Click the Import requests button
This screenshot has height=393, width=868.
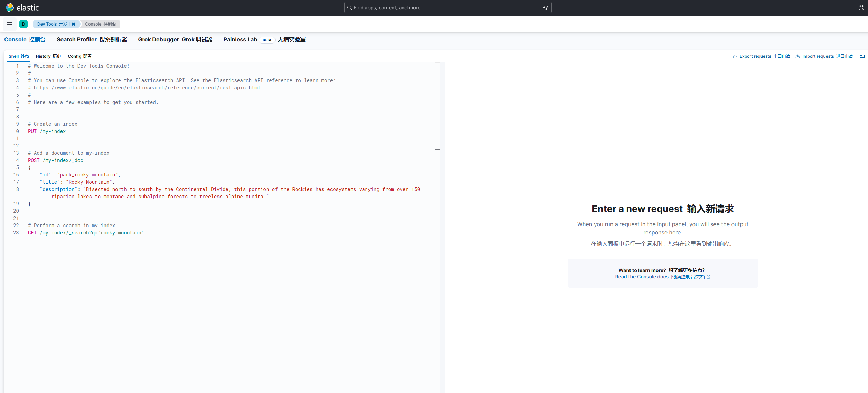coord(824,56)
